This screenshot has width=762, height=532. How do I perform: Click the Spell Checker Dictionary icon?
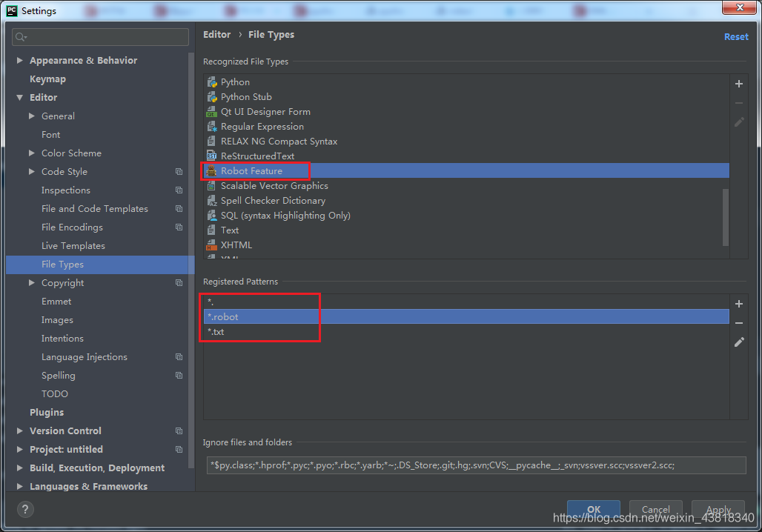tap(212, 201)
